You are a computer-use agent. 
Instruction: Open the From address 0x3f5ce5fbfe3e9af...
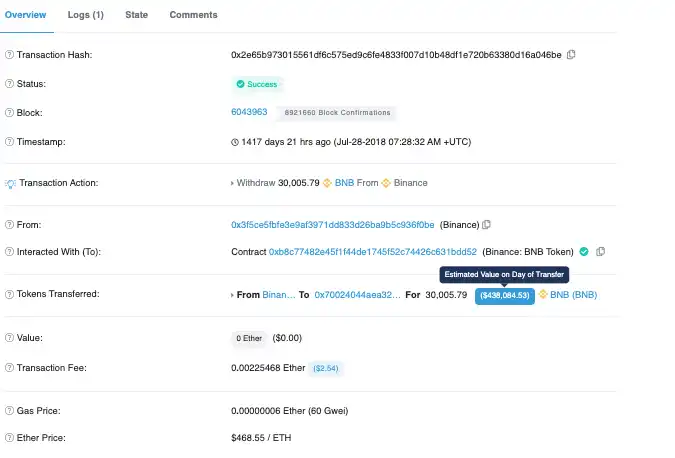pyautogui.click(x=333, y=225)
